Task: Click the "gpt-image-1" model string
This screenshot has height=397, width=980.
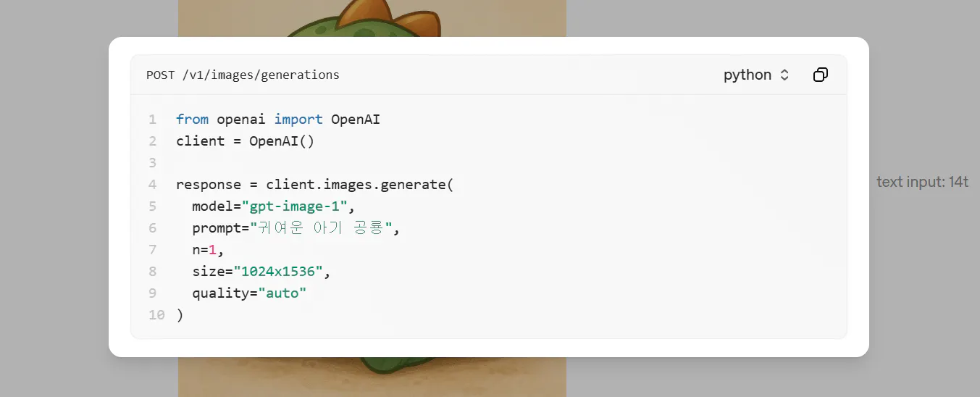Action: point(295,206)
